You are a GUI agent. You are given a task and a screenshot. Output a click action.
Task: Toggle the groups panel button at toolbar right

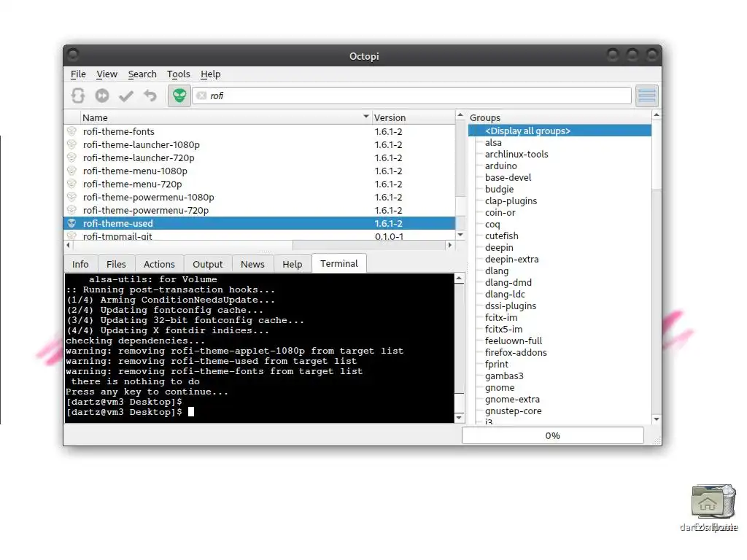click(647, 96)
